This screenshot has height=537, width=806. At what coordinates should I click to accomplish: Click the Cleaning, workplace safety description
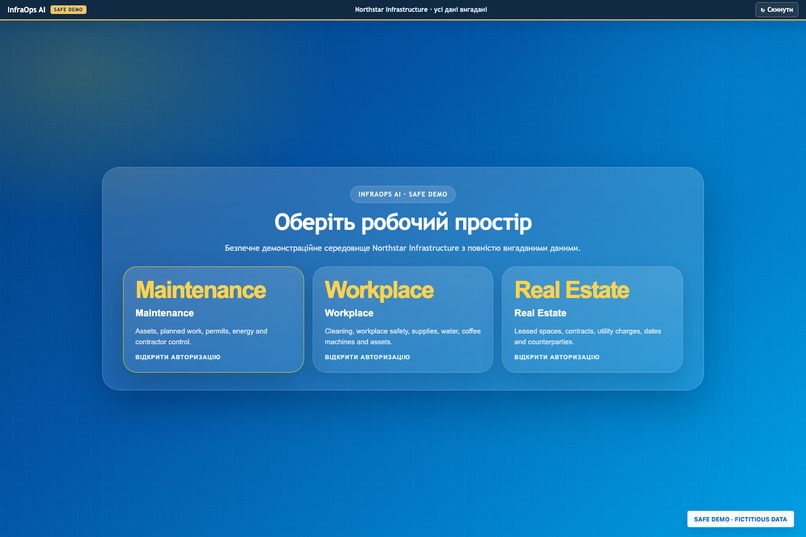[403, 337]
